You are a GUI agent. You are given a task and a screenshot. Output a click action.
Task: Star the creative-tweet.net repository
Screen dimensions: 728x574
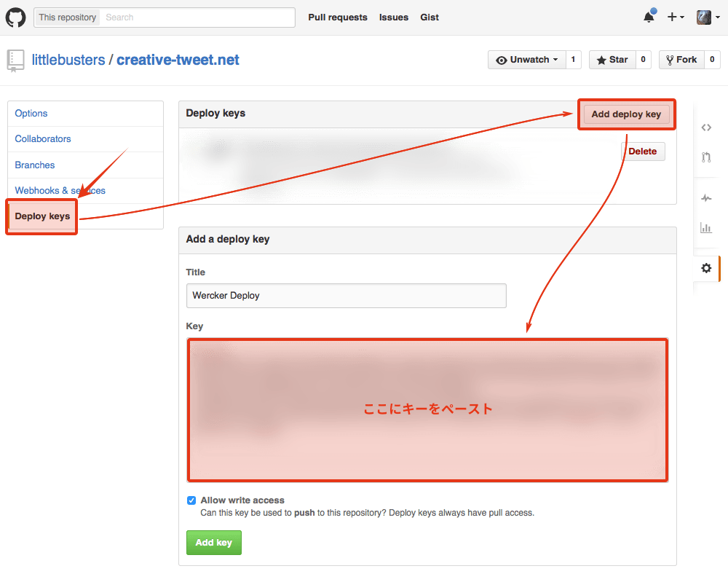pyautogui.click(x=612, y=60)
